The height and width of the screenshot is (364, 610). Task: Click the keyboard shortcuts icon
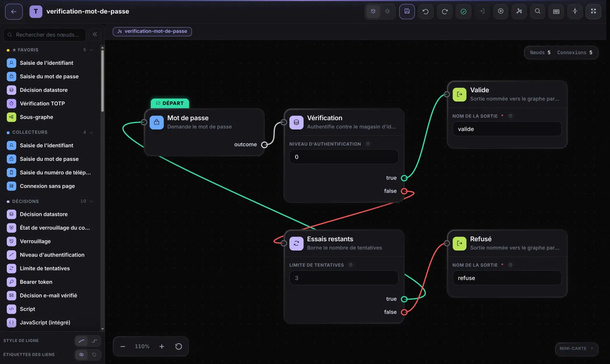pyautogui.click(x=556, y=11)
